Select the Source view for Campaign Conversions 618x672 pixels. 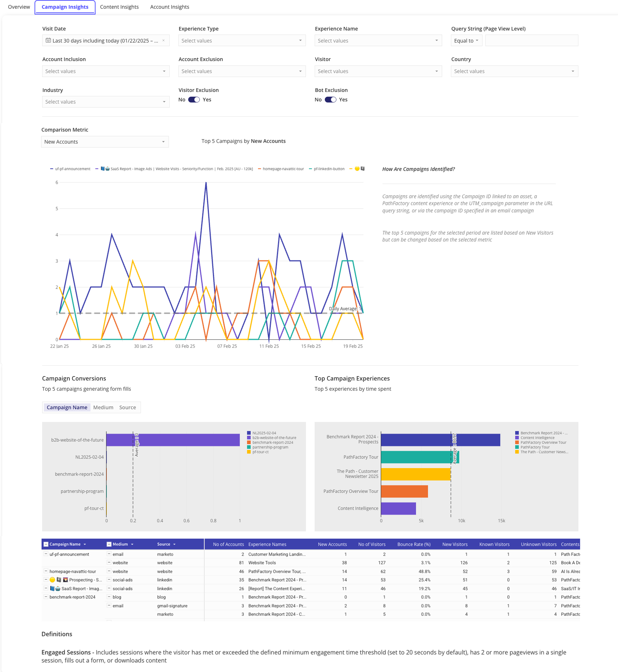pos(128,407)
